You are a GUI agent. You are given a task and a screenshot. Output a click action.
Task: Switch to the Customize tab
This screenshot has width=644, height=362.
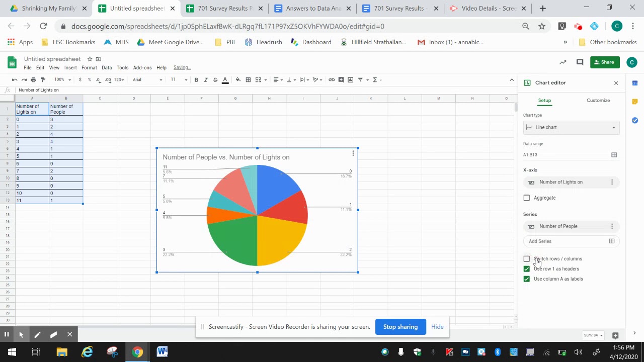598,101
